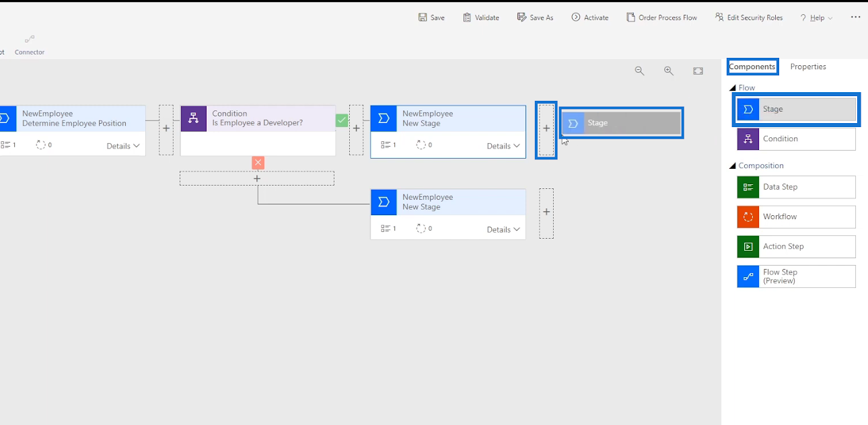The height and width of the screenshot is (425, 868).
Task: Click the green Data Step icon
Action: (748, 187)
